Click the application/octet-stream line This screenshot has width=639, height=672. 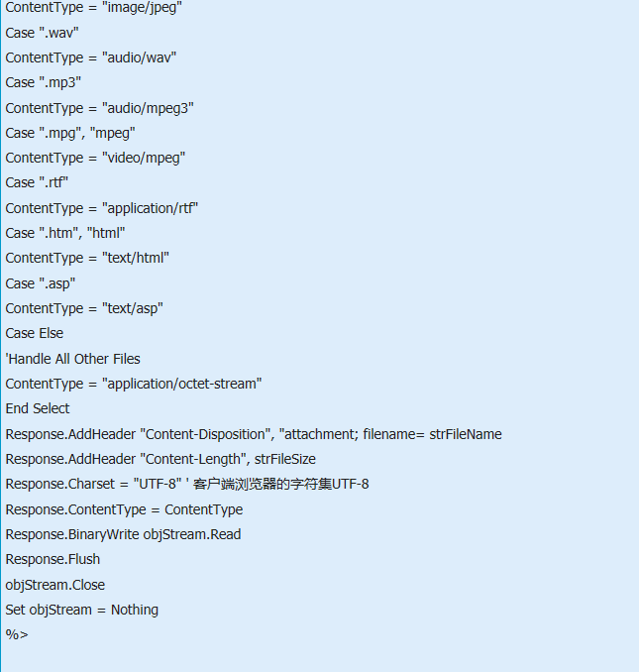[134, 384]
